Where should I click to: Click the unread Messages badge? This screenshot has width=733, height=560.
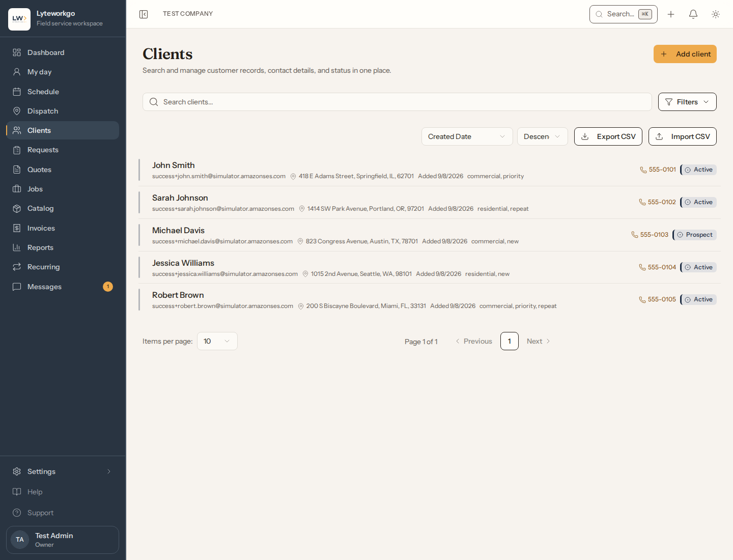(x=108, y=287)
